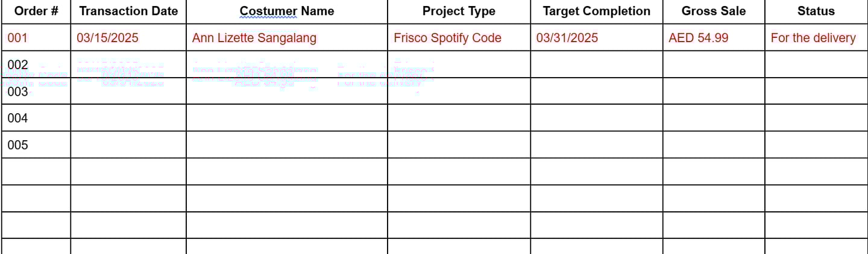This screenshot has height=254, width=868.
Task: Click the Status header cell
Action: [816, 11]
